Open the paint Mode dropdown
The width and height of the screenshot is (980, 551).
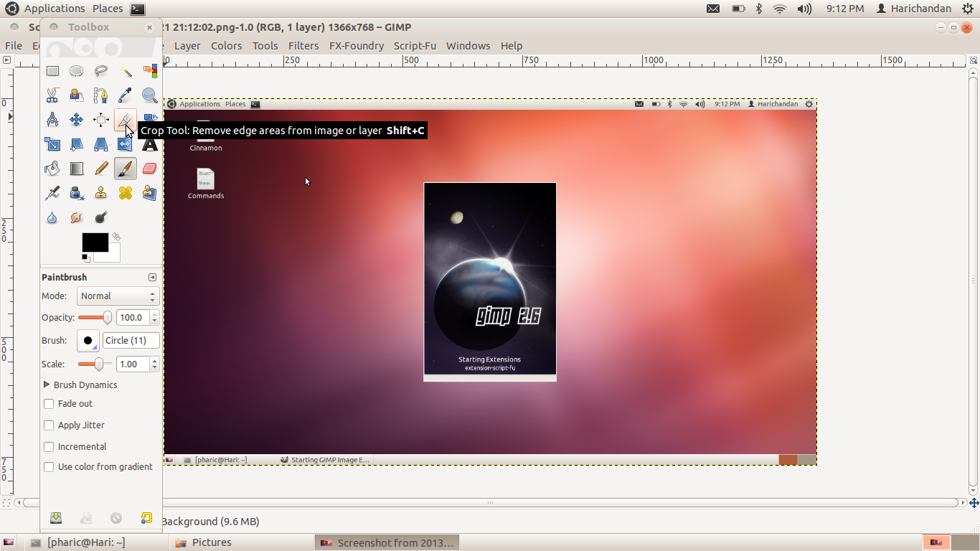pos(118,296)
